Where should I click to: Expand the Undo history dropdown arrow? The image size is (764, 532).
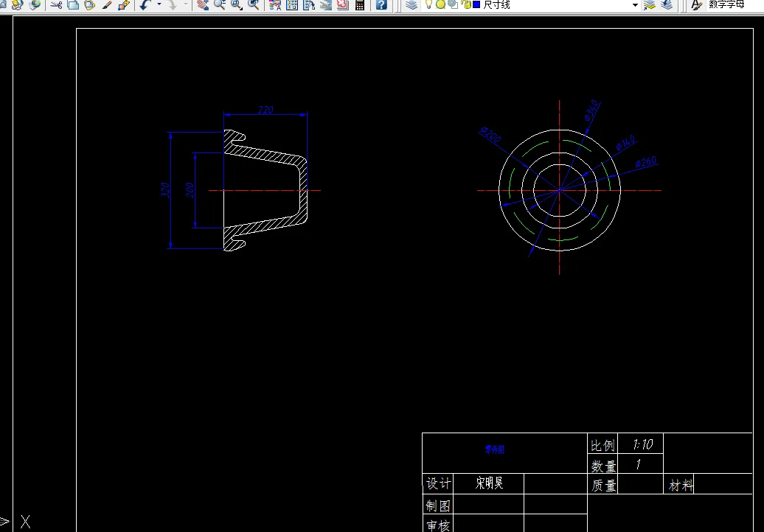159,5
